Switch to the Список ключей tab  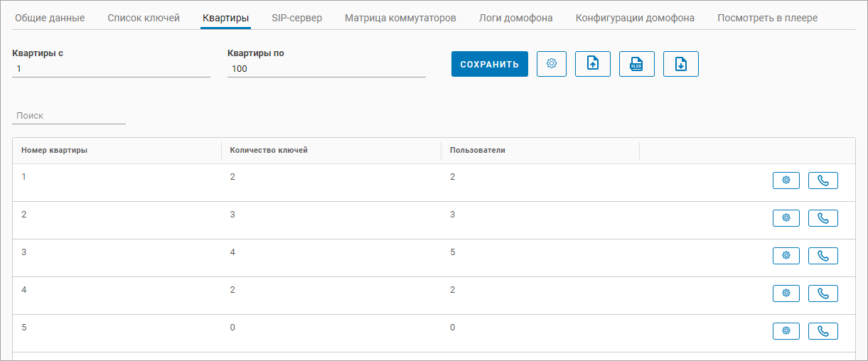143,18
